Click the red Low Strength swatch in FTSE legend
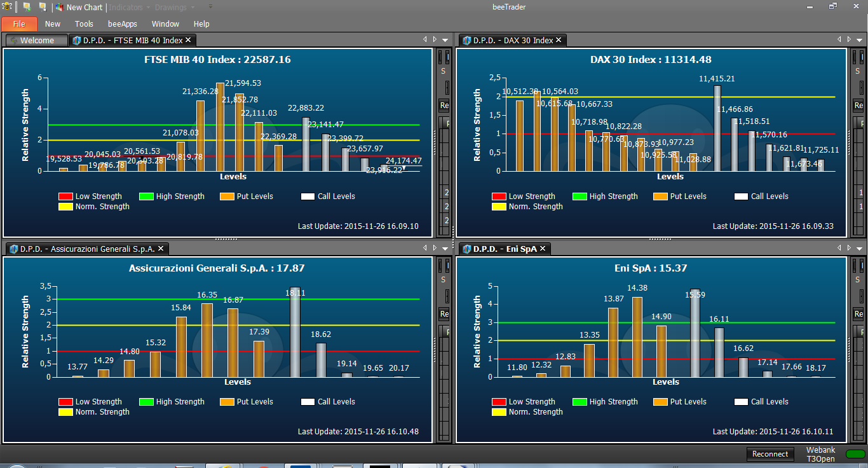The width and height of the screenshot is (868, 468). [x=65, y=196]
